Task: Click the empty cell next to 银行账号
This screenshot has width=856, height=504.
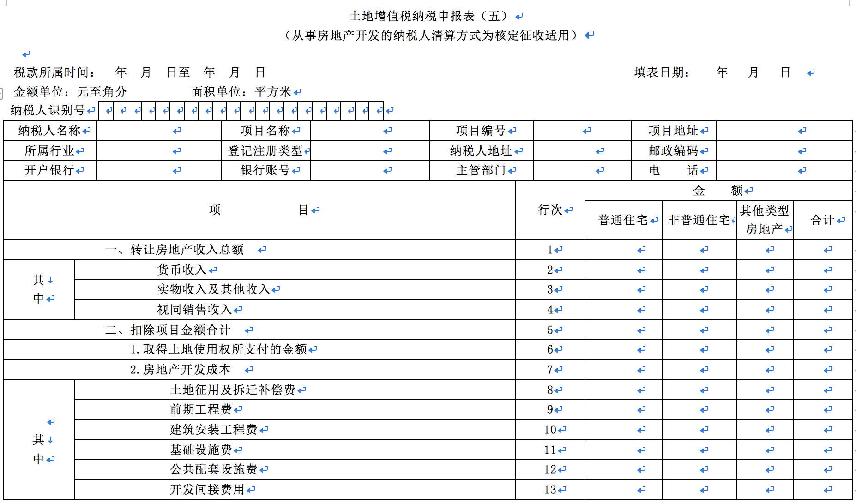Action: point(370,170)
